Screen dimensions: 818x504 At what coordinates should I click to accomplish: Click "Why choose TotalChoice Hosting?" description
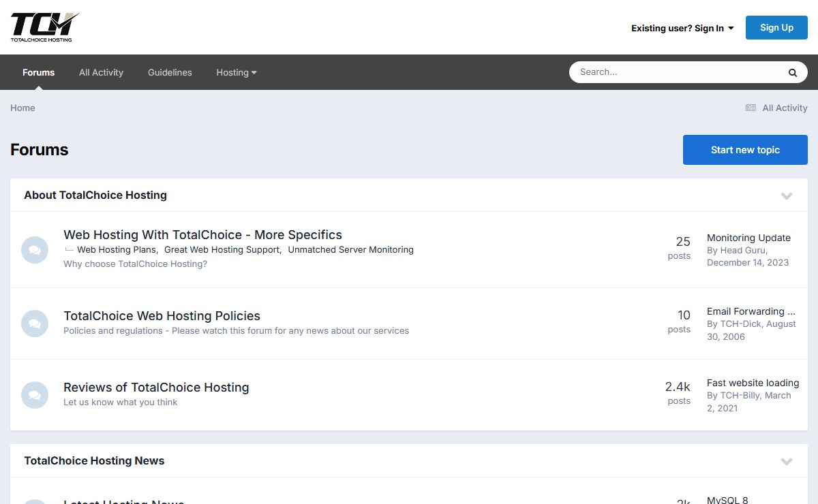click(x=135, y=264)
